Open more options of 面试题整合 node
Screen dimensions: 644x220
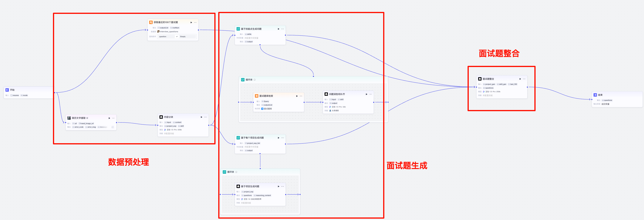pos(524,79)
